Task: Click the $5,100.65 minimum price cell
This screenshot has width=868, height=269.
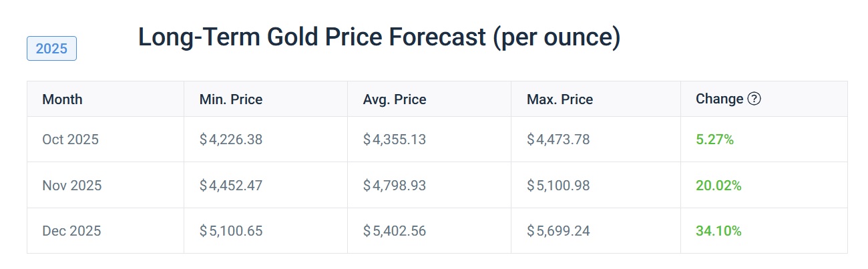Action: pos(231,231)
